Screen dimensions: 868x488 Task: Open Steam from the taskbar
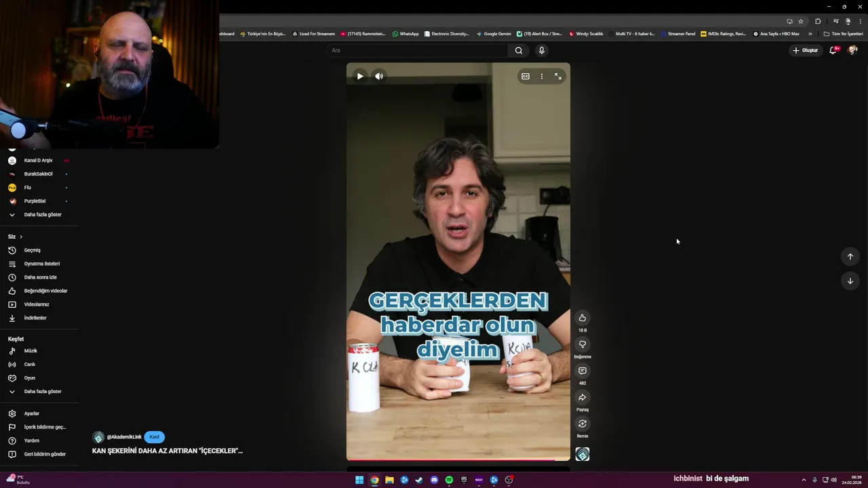pos(419,480)
